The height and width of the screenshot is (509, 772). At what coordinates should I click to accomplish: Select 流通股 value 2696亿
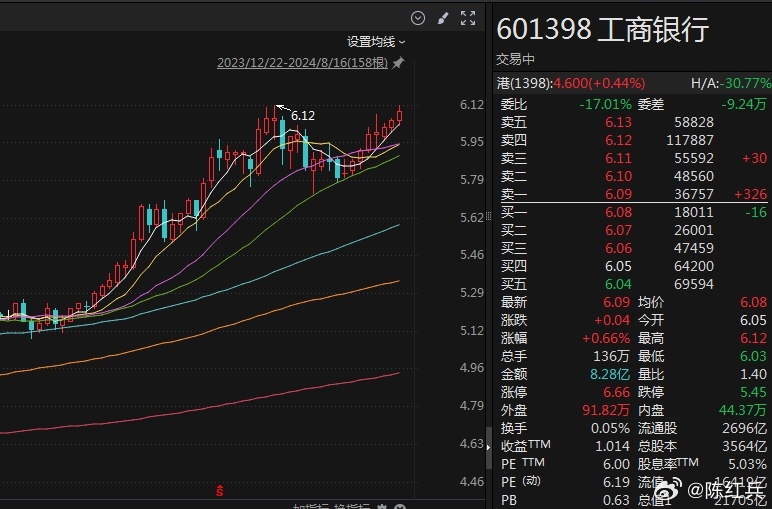(x=745, y=428)
